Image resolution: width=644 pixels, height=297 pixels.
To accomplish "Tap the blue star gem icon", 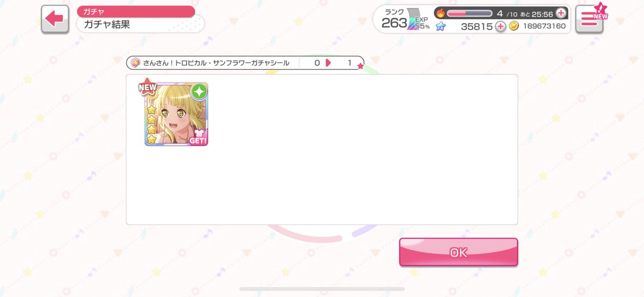I will [x=440, y=26].
